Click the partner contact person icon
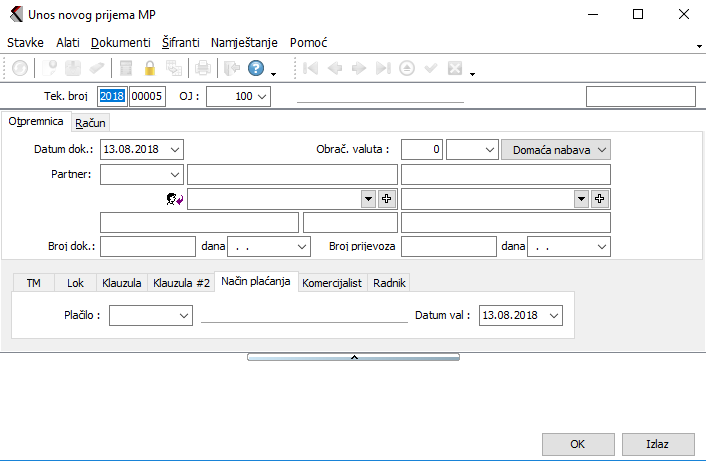 [x=174, y=199]
